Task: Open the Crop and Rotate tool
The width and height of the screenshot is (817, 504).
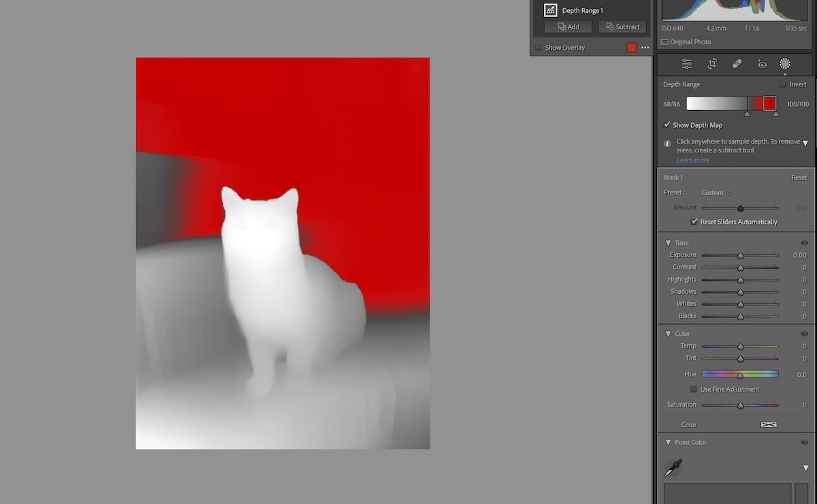Action: tap(712, 63)
